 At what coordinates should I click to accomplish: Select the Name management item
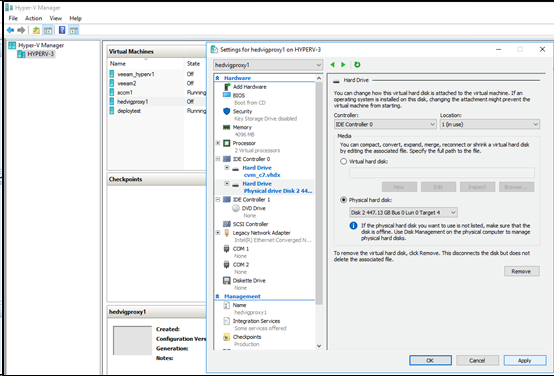239,305
